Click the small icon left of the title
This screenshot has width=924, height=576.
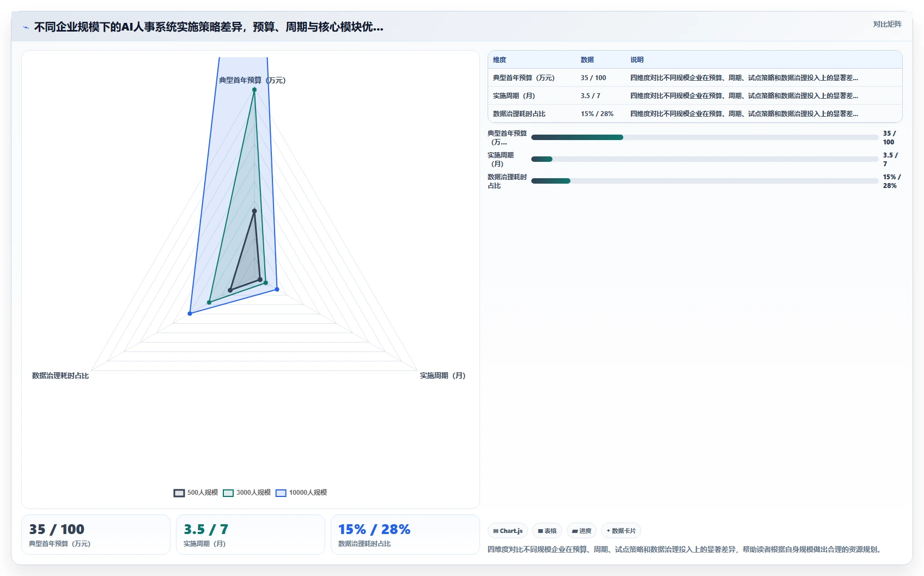(x=26, y=27)
